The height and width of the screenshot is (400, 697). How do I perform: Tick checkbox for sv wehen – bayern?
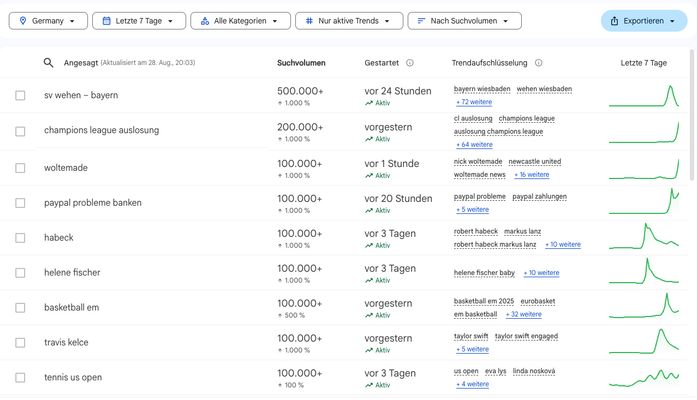pyautogui.click(x=20, y=96)
